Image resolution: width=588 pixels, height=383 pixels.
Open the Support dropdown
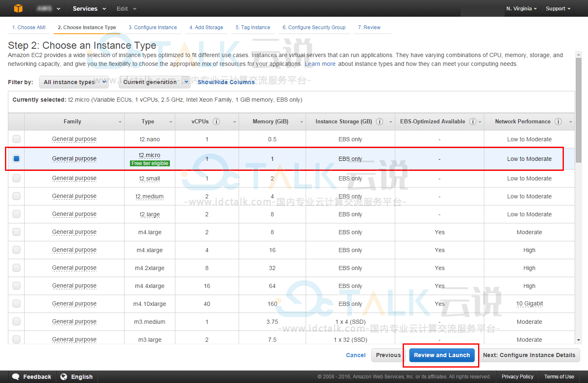click(x=558, y=8)
